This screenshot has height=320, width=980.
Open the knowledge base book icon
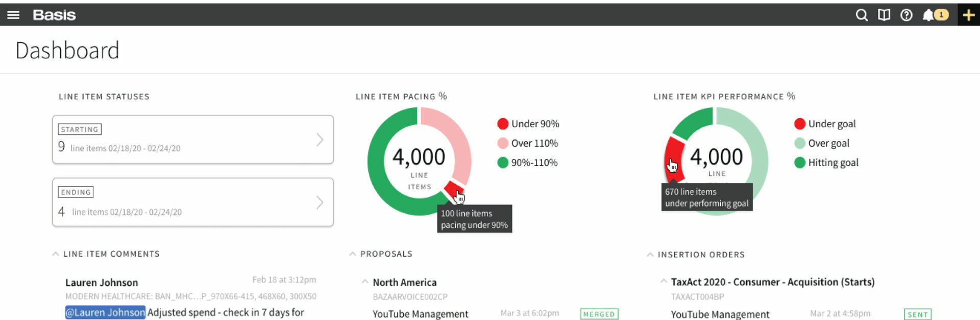[x=884, y=15]
